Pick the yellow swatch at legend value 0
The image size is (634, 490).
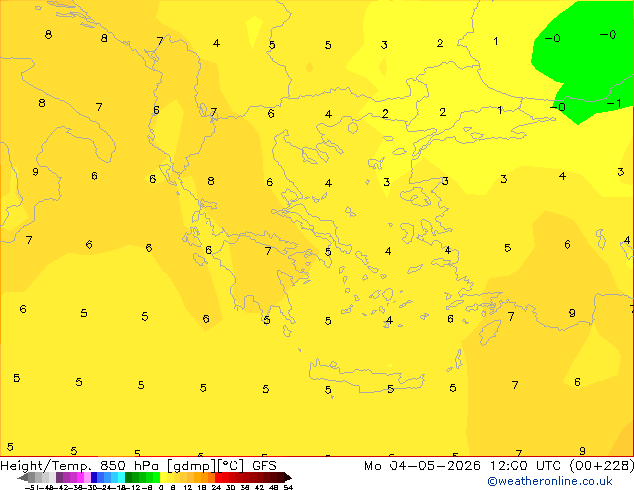pos(163,477)
